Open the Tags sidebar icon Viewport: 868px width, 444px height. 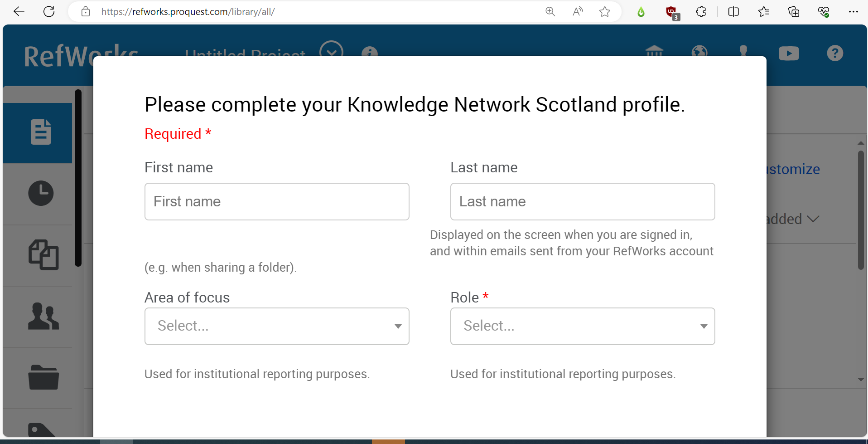(x=41, y=429)
